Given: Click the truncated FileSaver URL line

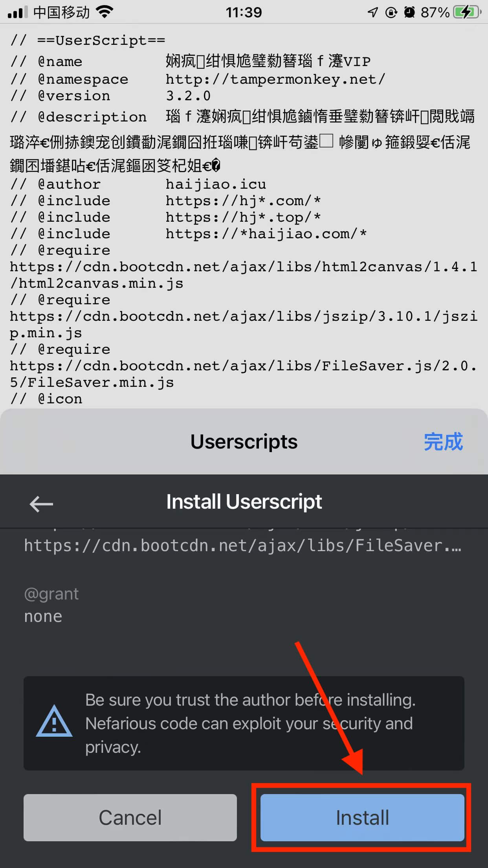Looking at the screenshot, I should pyautogui.click(x=243, y=546).
